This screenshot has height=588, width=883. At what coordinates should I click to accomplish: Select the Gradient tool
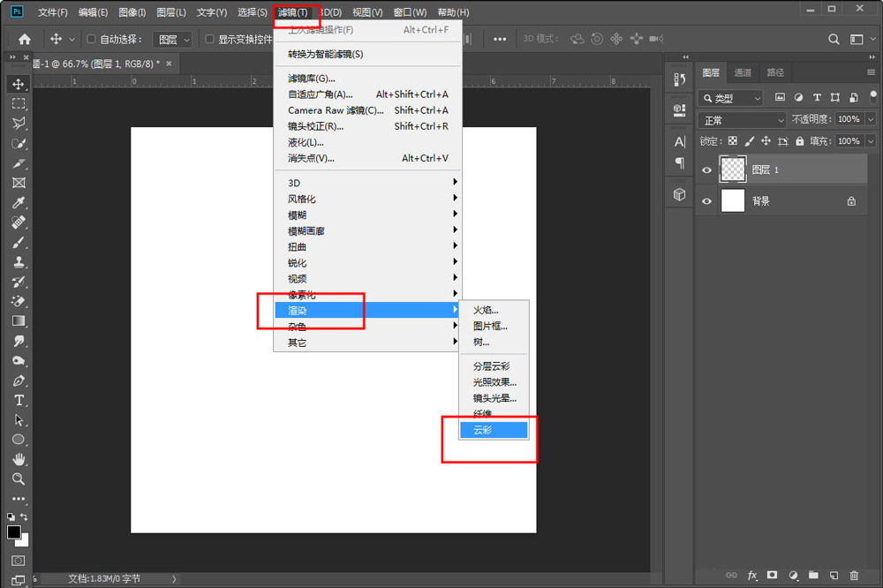(19, 321)
